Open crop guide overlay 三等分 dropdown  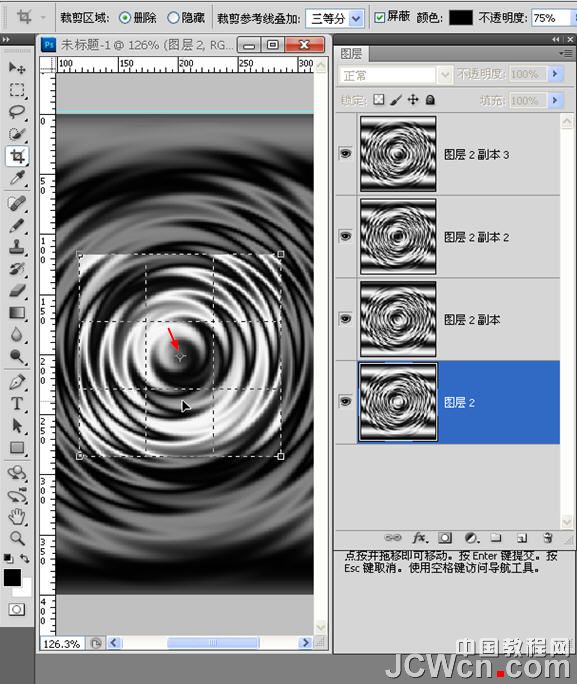tap(356, 18)
